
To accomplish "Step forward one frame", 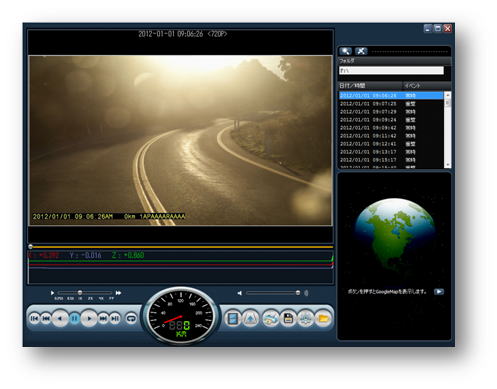I will (115, 319).
